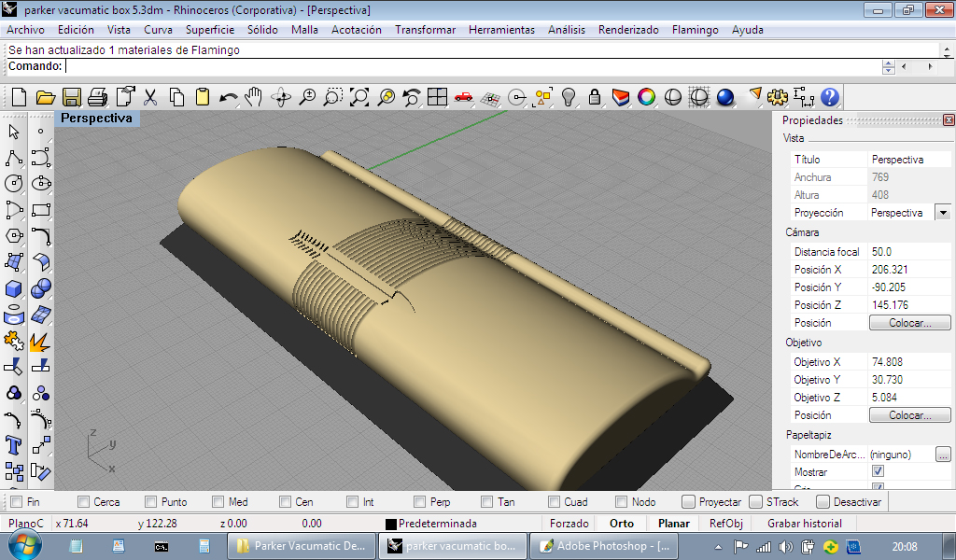Open the Renderizado menu

(x=628, y=30)
